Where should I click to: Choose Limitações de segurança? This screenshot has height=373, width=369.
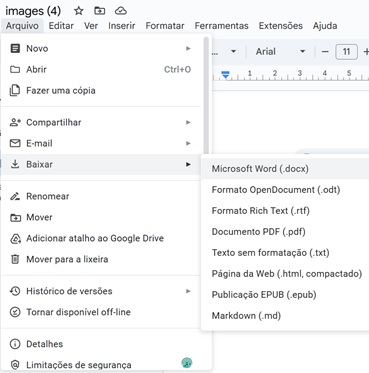(x=102, y=365)
